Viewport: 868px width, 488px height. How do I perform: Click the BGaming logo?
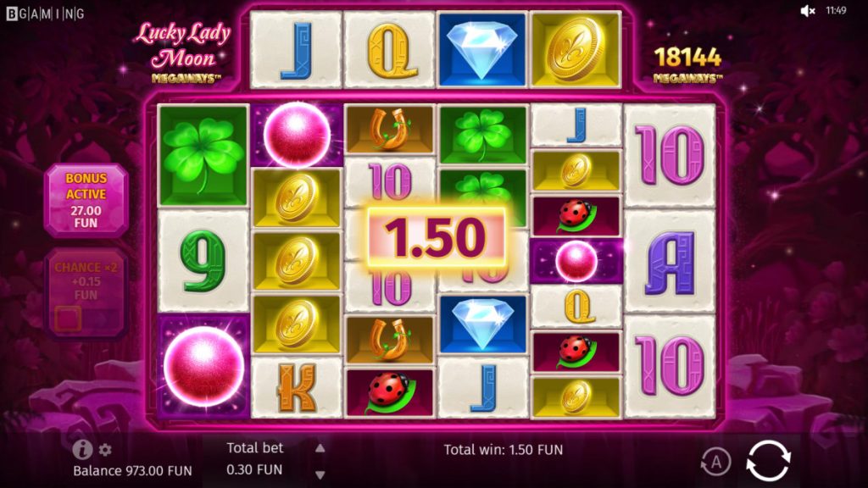[x=46, y=14]
